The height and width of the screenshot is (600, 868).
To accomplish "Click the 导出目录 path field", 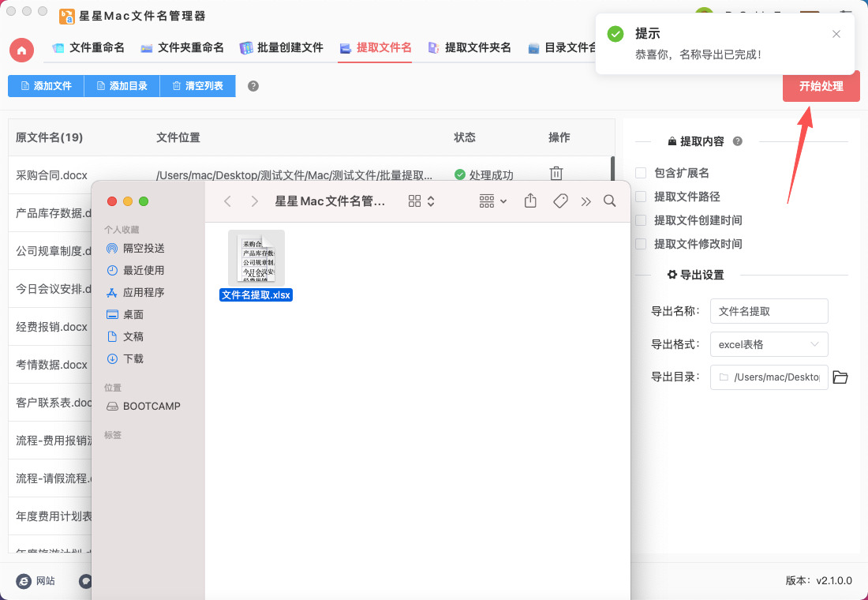I will [769, 377].
